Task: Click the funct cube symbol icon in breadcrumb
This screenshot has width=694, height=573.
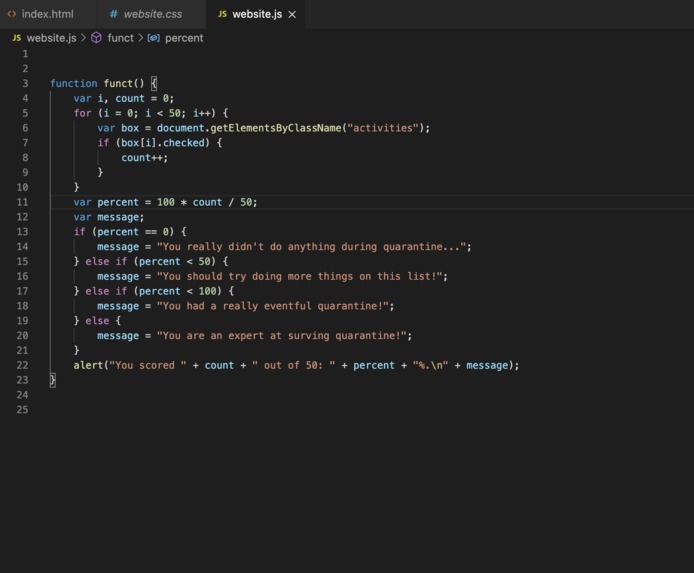Action: coord(96,38)
